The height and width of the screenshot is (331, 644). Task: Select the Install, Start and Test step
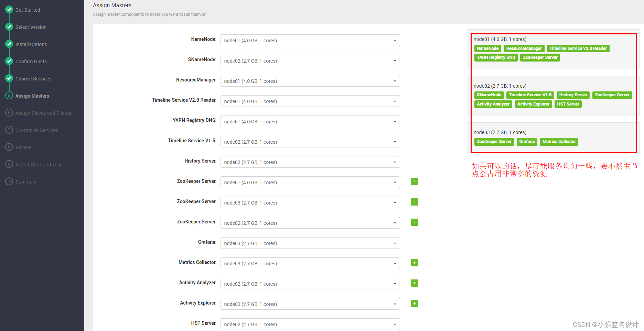pos(39,165)
